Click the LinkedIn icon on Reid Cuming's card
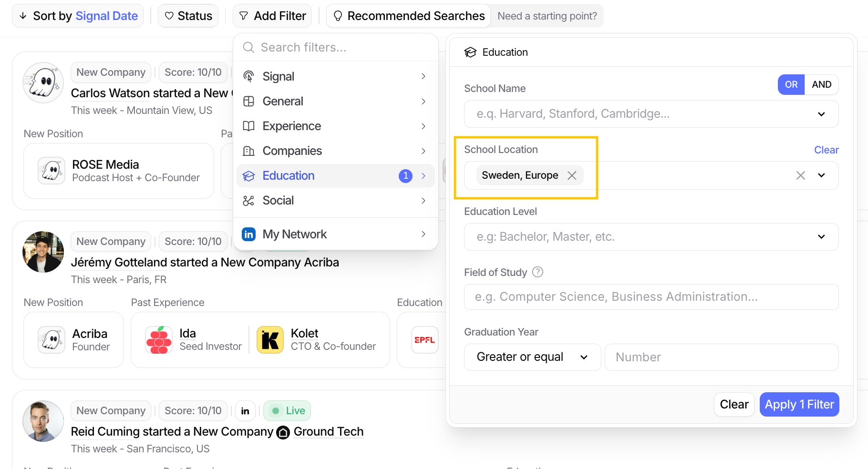The height and width of the screenshot is (469, 868). (245, 411)
